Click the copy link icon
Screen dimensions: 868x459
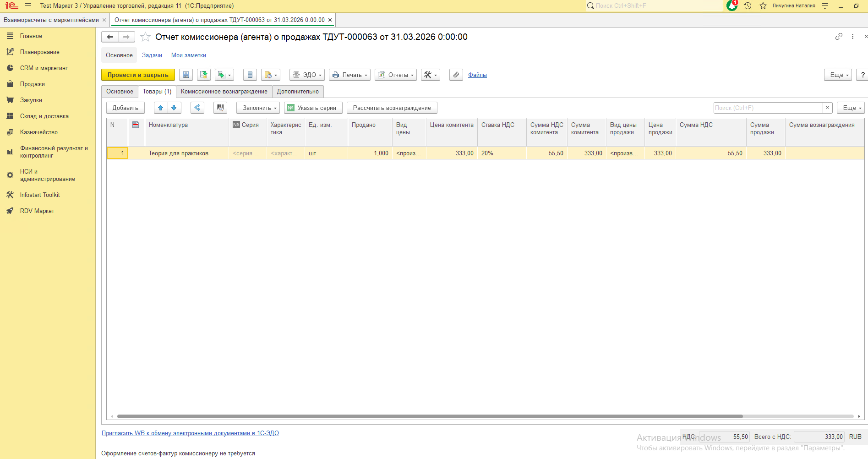click(839, 37)
